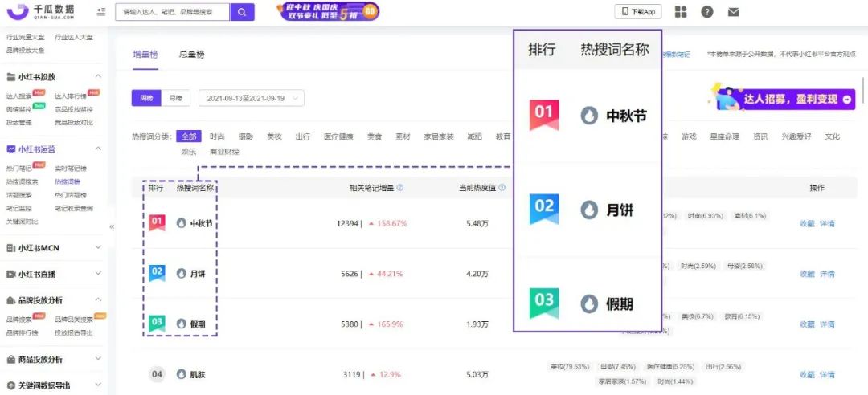Open 达人搜索 in sidebar
The width and height of the screenshot is (868, 395).
coord(19,96)
